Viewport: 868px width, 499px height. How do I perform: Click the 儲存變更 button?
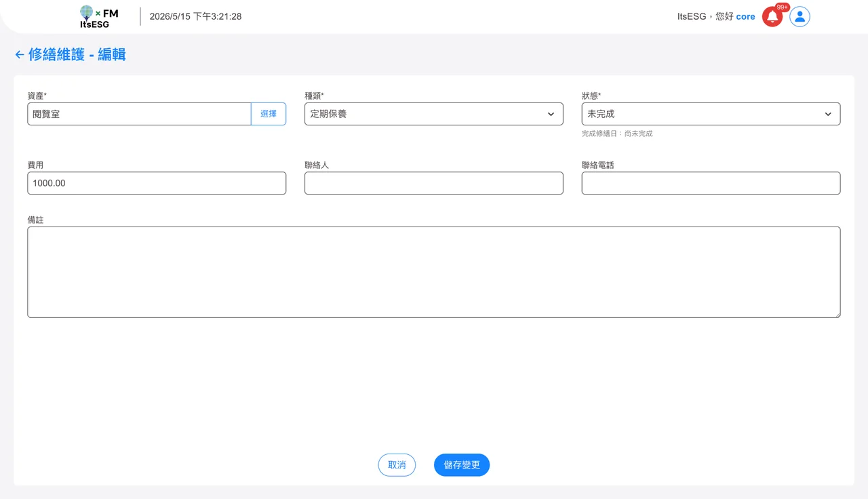(462, 465)
